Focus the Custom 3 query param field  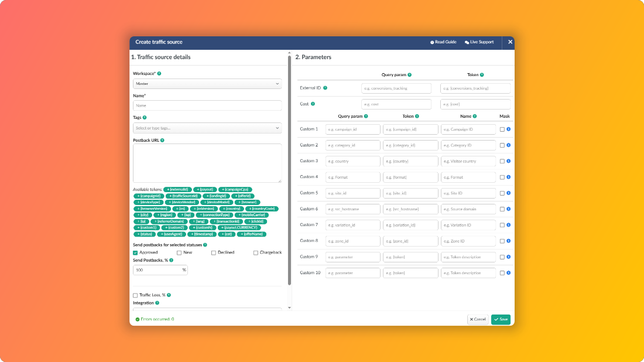tap(353, 161)
